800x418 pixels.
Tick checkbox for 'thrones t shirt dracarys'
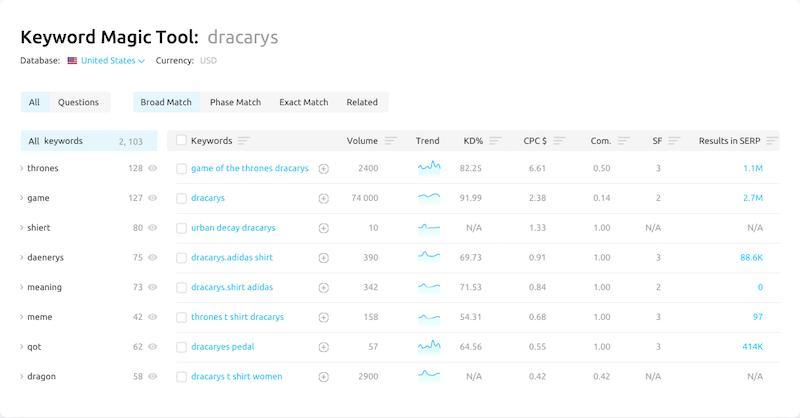coord(181,317)
